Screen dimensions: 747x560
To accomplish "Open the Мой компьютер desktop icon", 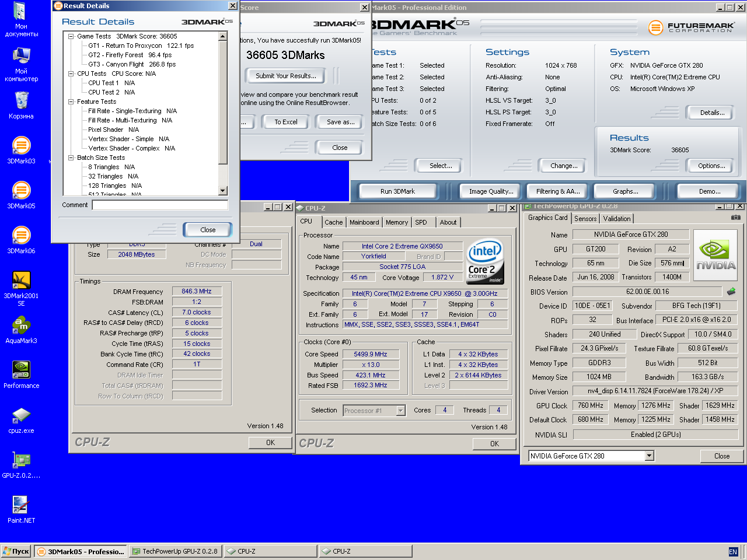I will [21, 64].
